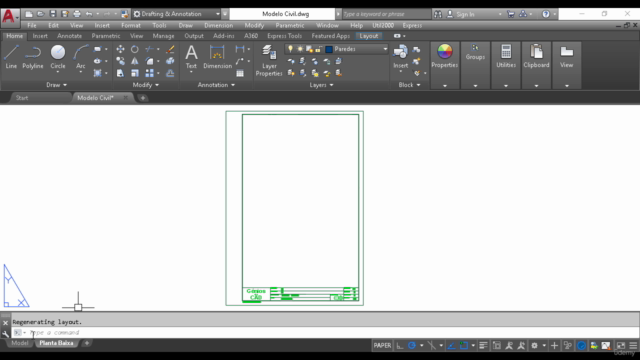The image size is (640, 360).
Task: Insert a Table from Annotation panel
Action: click(x=240, y=73)
